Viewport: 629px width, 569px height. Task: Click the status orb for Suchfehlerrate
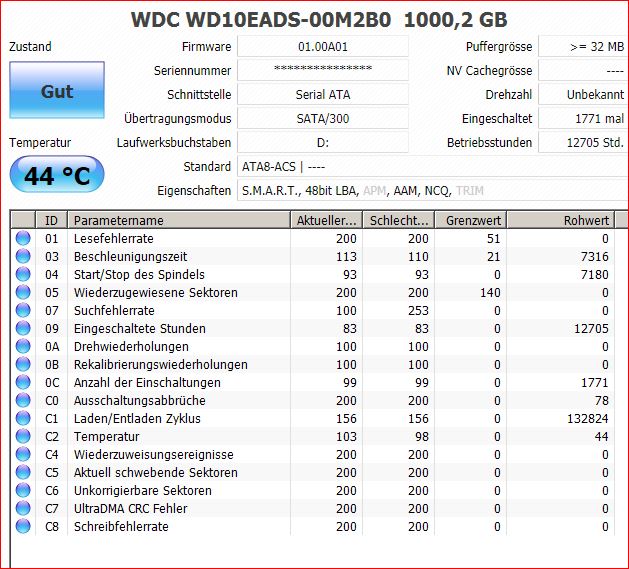23,310
